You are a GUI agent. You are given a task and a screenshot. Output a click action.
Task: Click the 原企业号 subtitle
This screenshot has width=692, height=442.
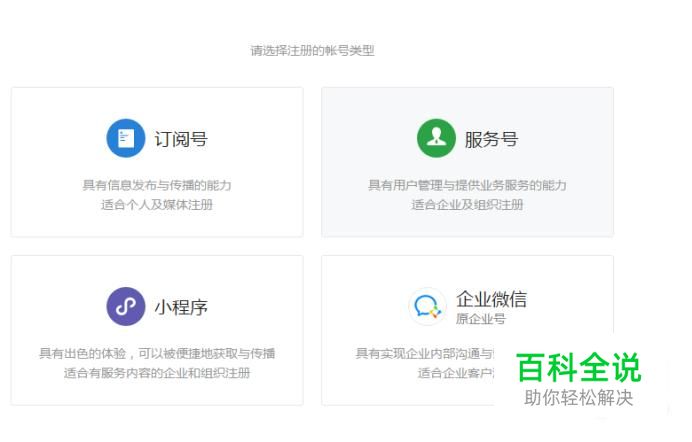[481, 318]
